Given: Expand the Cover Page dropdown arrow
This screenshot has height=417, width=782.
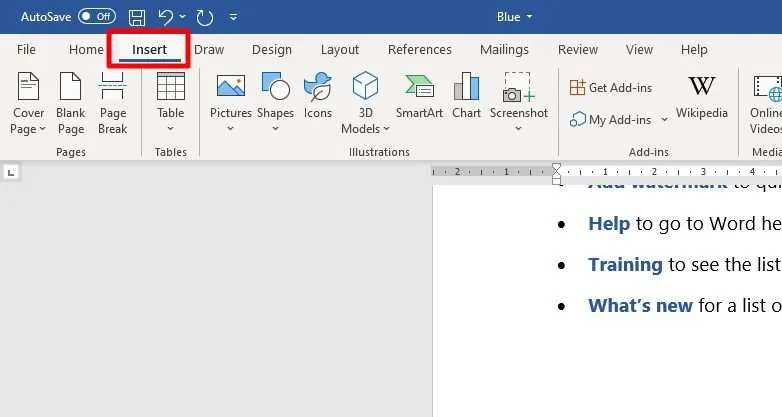Looking at the screenshot, I should coord(42,129).
